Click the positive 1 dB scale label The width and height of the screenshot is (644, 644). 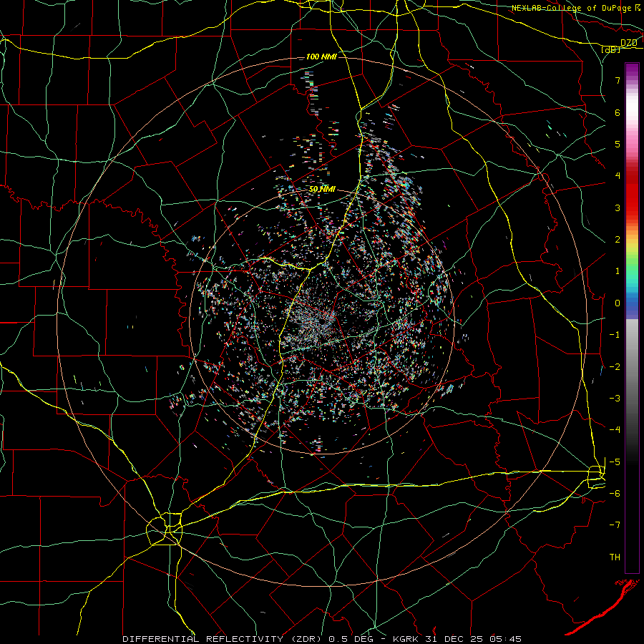618,271
